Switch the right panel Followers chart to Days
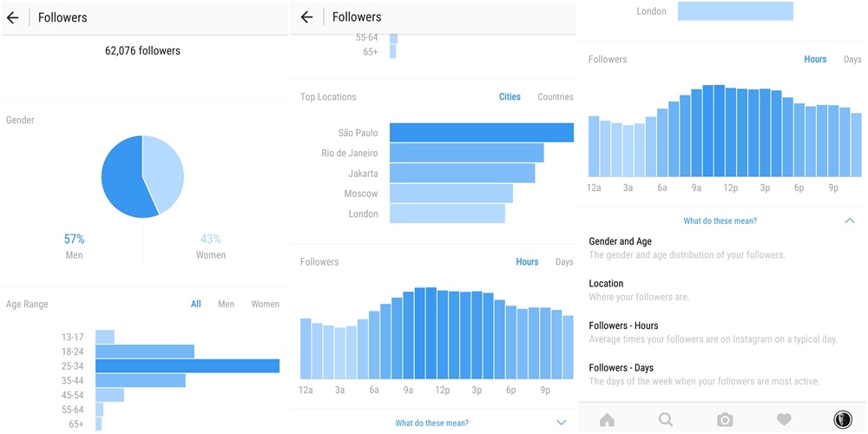Viewport: 868px width, 434px height. [852, 60]
